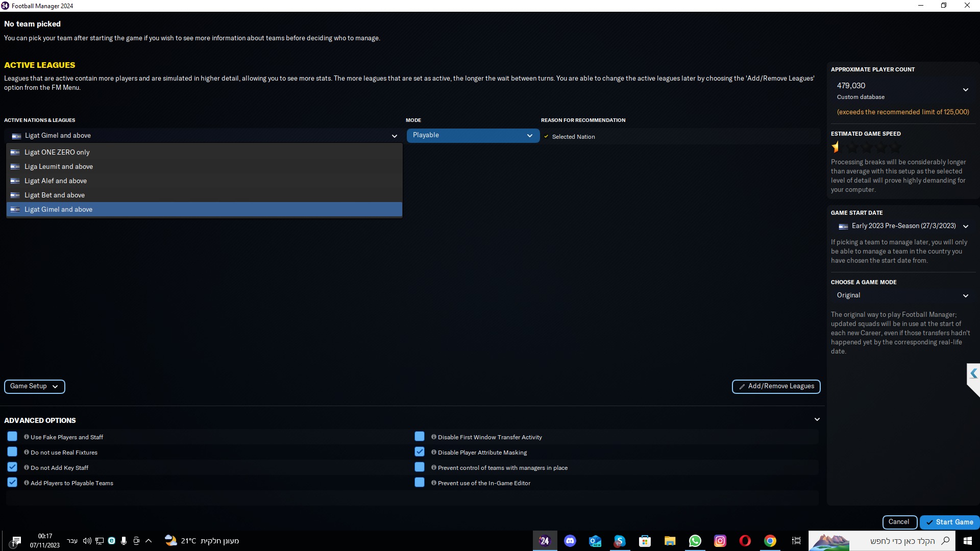Click the volume icon in system tray
Image resolution: width=980 pixels, height=551 pixels.
pyautogui.click(x=87, y=541)
